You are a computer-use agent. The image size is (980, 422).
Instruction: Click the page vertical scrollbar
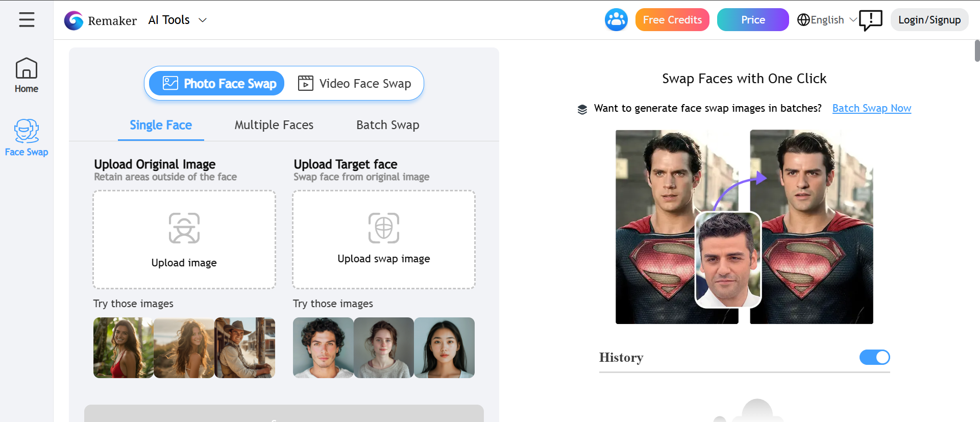coord(977,51)
